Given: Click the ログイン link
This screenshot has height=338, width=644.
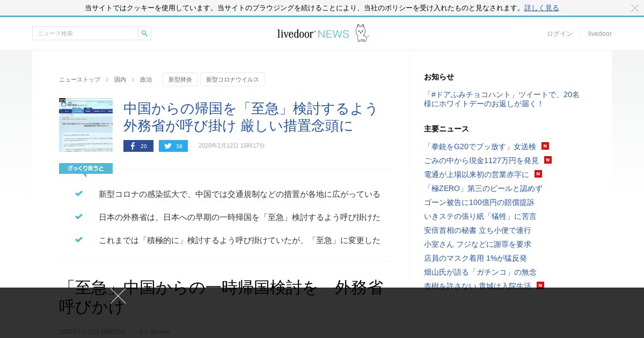Looking at the screenshot, I should tap(560, 34).
